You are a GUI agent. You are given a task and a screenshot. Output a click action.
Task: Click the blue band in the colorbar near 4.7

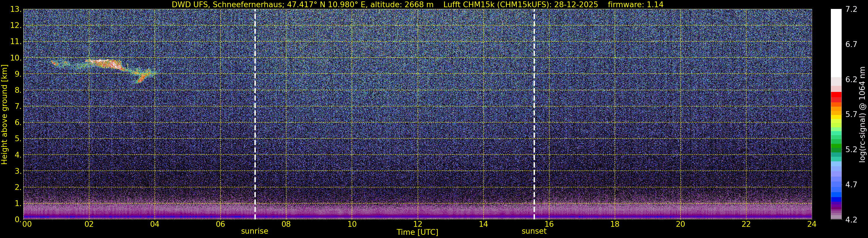(836, 184)
